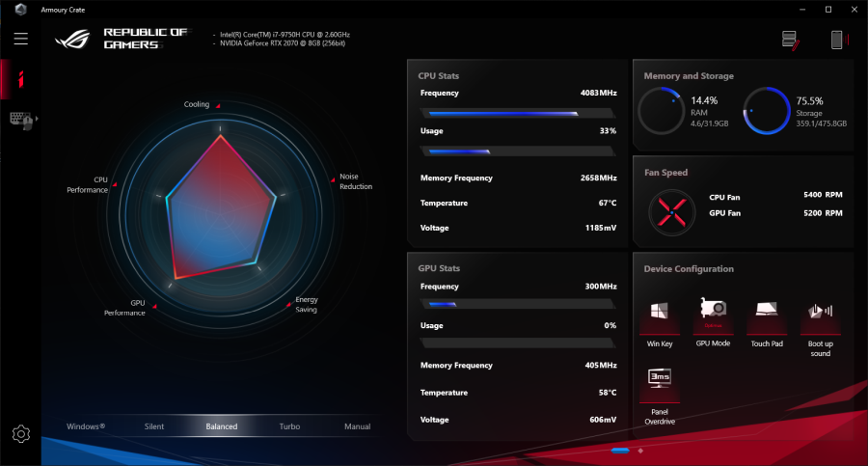Open the Settings gear
868x466 pixels.
pyautogui.click(x=21, y=434)
